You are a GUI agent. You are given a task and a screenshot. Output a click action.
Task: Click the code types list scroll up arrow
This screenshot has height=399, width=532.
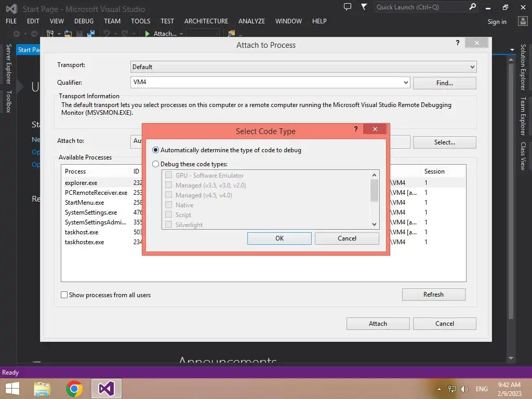click(x=374, y=175)
